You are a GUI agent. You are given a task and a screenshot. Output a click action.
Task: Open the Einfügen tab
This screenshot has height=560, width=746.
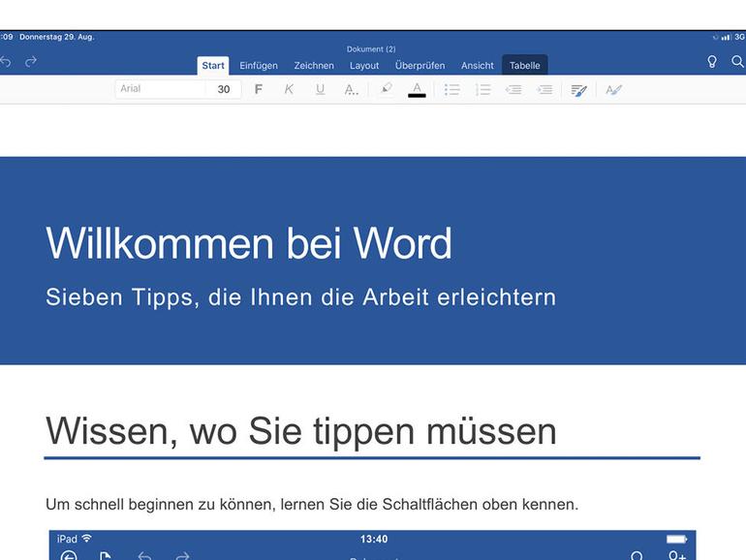[x=259, y=66]
